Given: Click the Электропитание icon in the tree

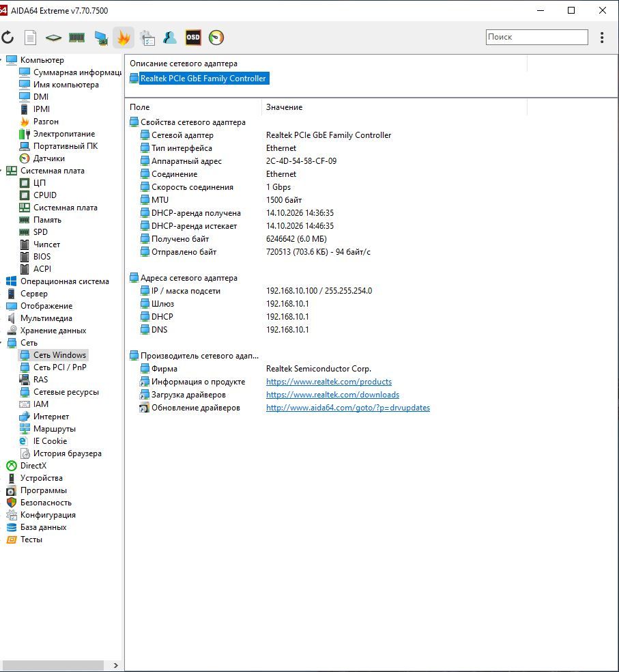Looking at the screenshot, I should [x=25, y=134].
